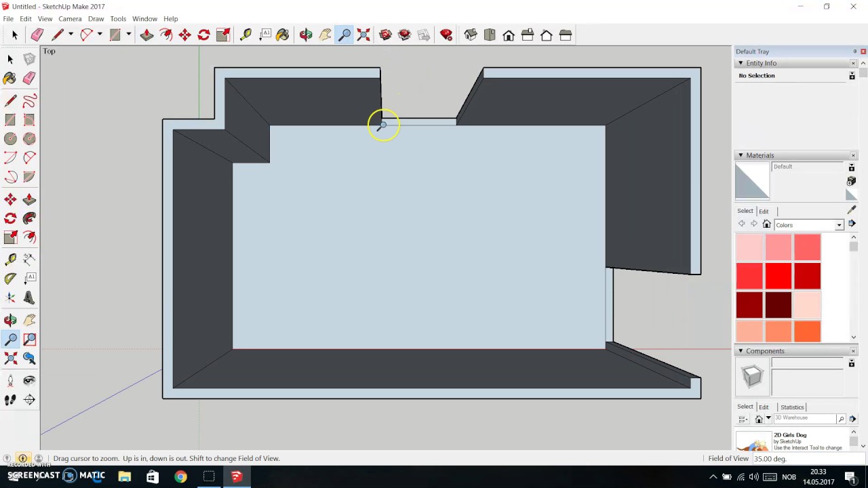Click the Default material name field
This screenshot has height=488, width=868.
click(808, 167)
